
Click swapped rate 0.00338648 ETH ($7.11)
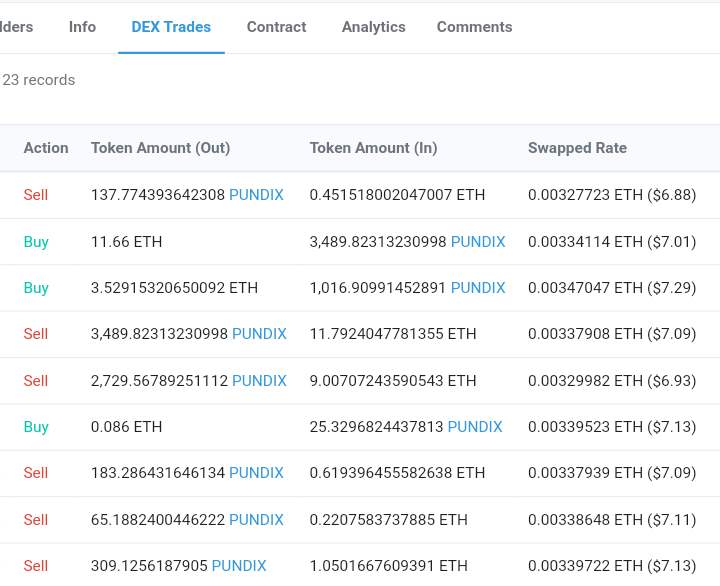tap(612, 520)
